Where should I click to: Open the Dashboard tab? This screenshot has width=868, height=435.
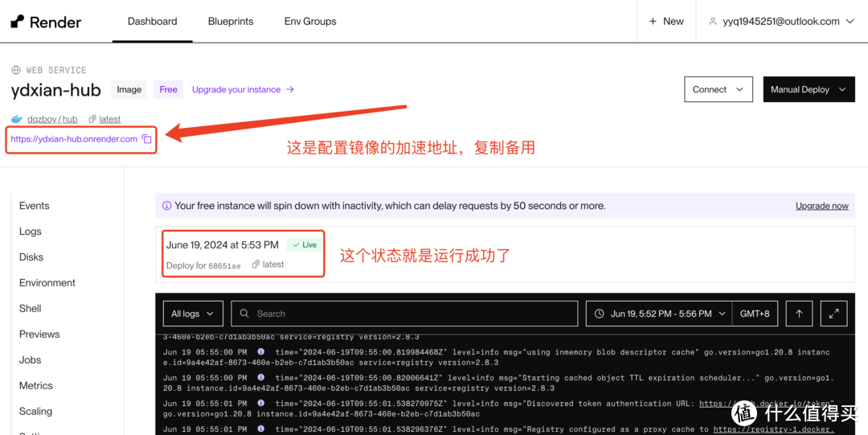pyautogui.click(x=152, y=22)
